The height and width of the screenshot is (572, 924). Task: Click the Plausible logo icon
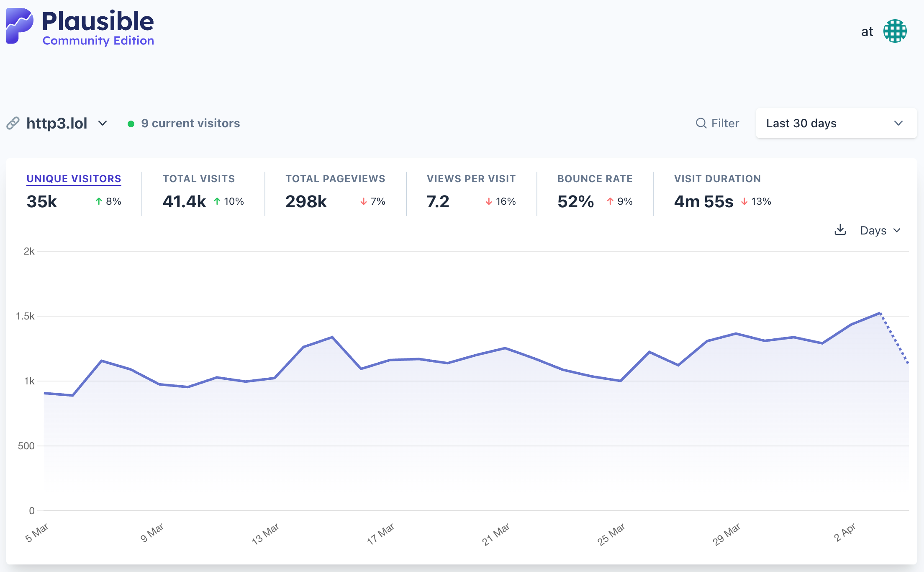coord(20,26)
